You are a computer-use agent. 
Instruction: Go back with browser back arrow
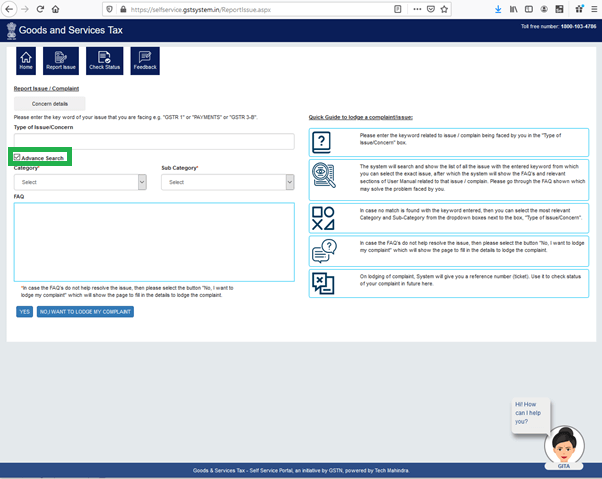[9, 9]
